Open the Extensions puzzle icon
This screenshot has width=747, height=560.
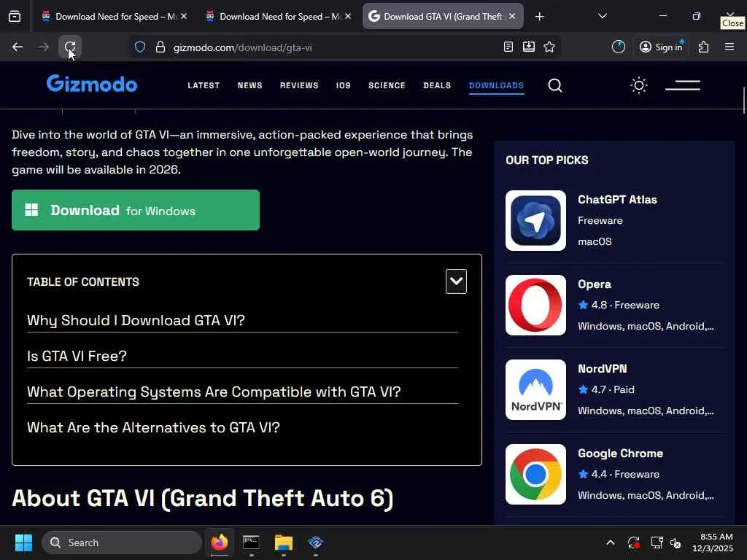(x=704, y=47)
